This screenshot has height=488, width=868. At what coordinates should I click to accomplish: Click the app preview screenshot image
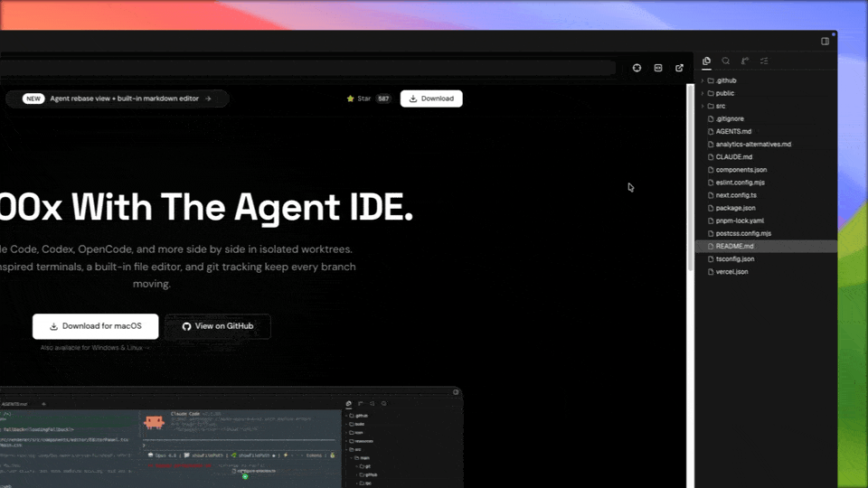pos(231,437)
